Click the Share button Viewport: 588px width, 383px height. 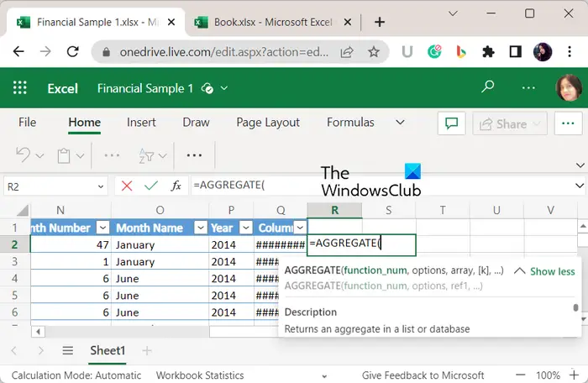[x=510, y=123]
